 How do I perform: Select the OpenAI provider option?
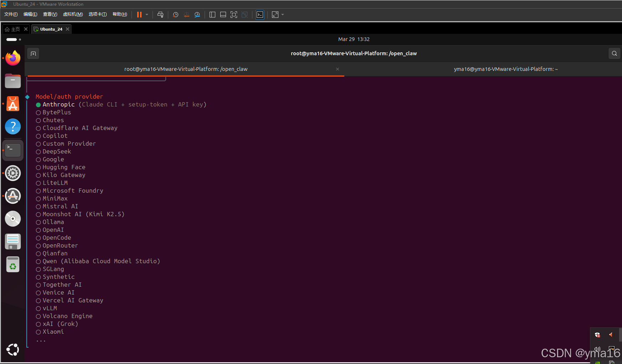pos(50,230)
